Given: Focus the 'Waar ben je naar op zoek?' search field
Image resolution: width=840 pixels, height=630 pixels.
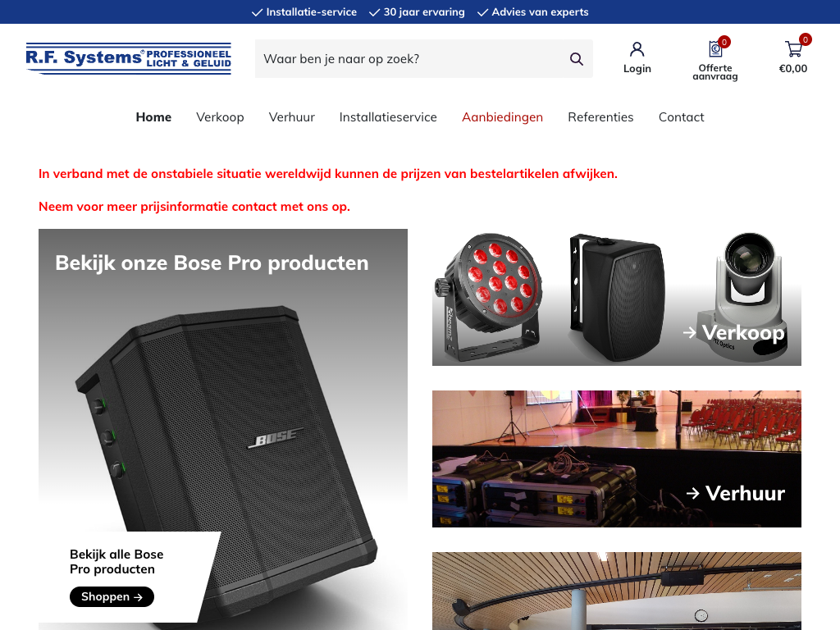Looking at the screenshot, I should pyautogui.click(x=413, y=59).
